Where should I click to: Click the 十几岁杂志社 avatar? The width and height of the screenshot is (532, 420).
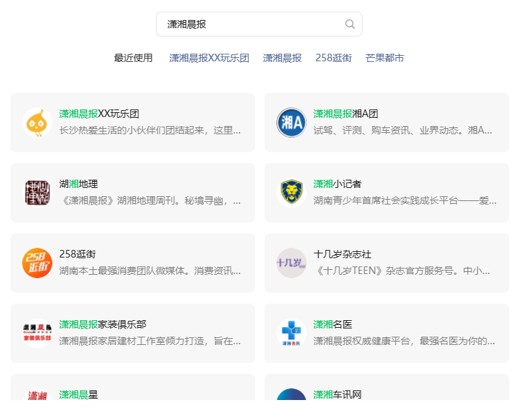coord(291,263)
